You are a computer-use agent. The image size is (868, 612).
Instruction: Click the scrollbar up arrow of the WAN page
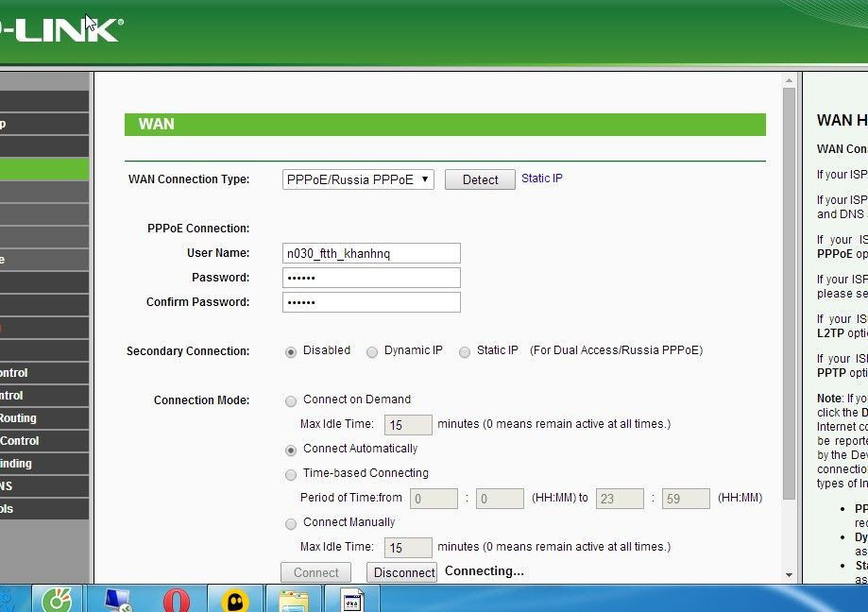[789, 81]
